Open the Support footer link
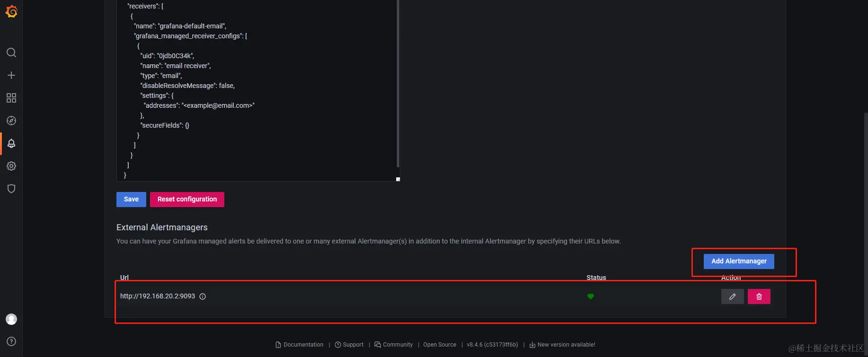This screenshot has height=357, width=868. [349, 345]
